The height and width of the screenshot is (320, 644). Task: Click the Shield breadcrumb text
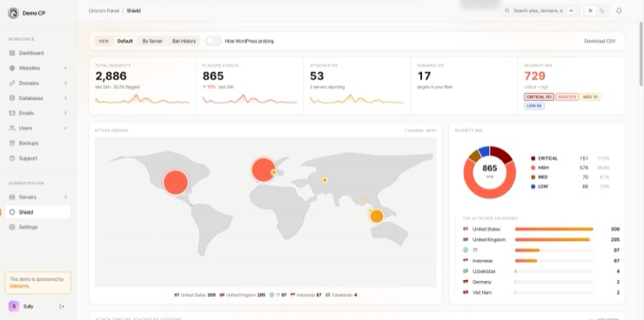pos(133,10)
